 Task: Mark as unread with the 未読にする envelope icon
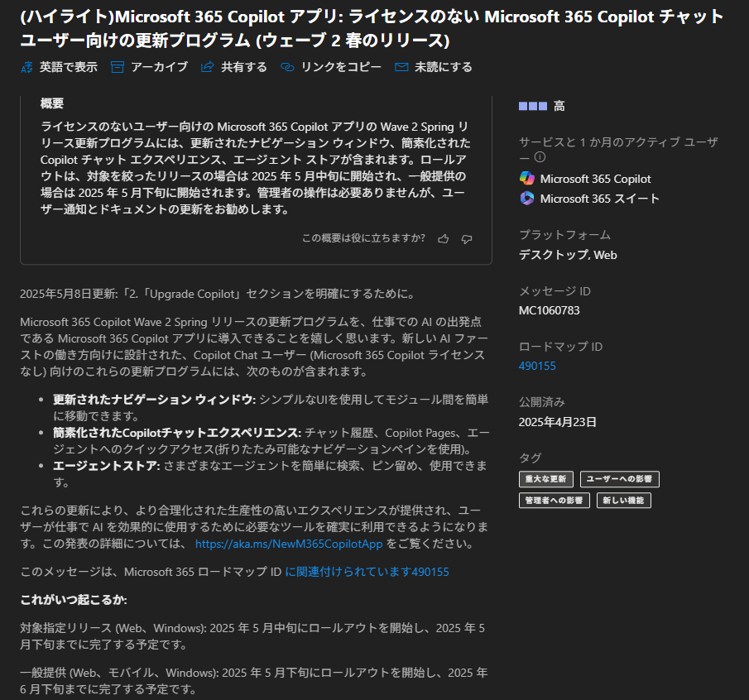401,67
